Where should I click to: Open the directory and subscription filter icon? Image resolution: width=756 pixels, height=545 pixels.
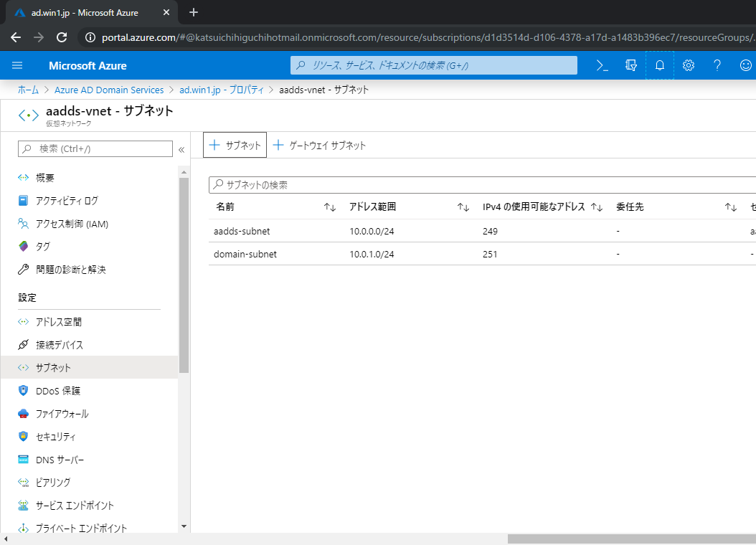(x=630, y=65)
